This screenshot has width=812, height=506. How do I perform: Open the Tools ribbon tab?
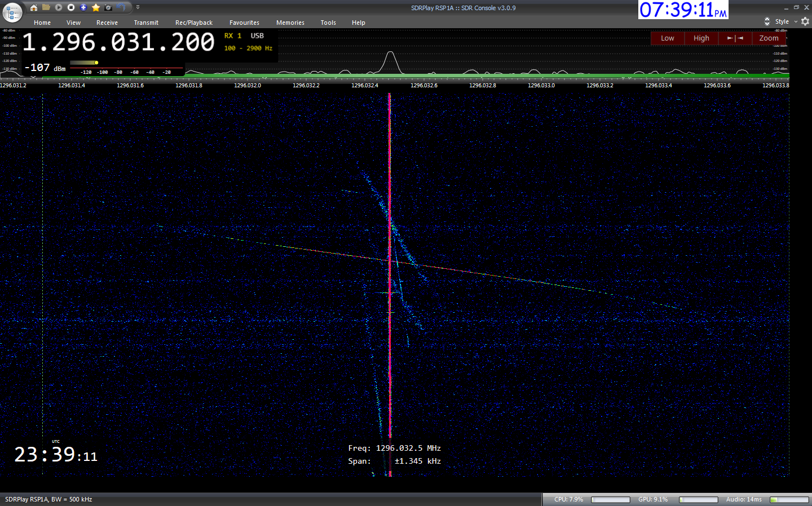328,23
